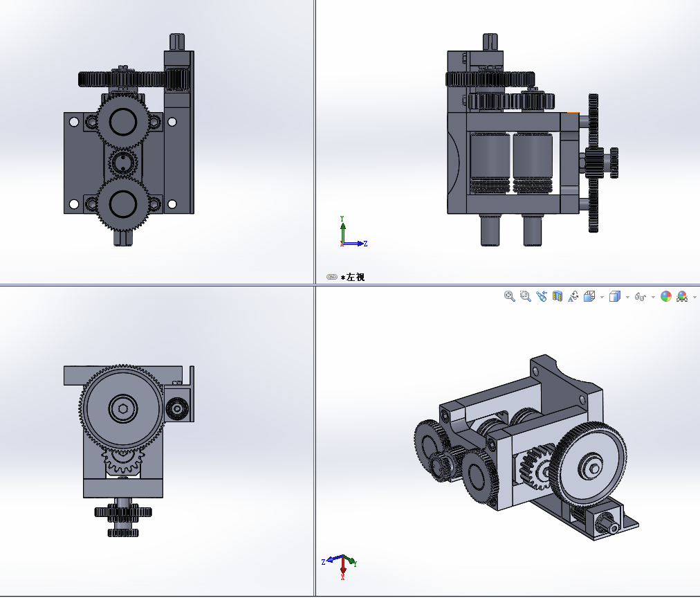The height and width of the screenshot is (598, 700).
Task: Select the Zoom to Area tool
Action: (526, 296)
